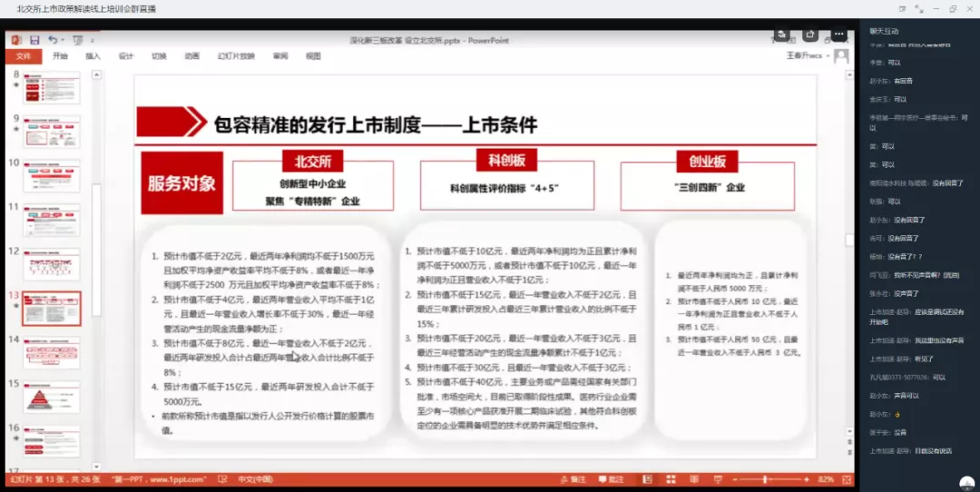Open the 文件 menu
Viewport: 980px width, 492px height.
[x=24, y=56]
